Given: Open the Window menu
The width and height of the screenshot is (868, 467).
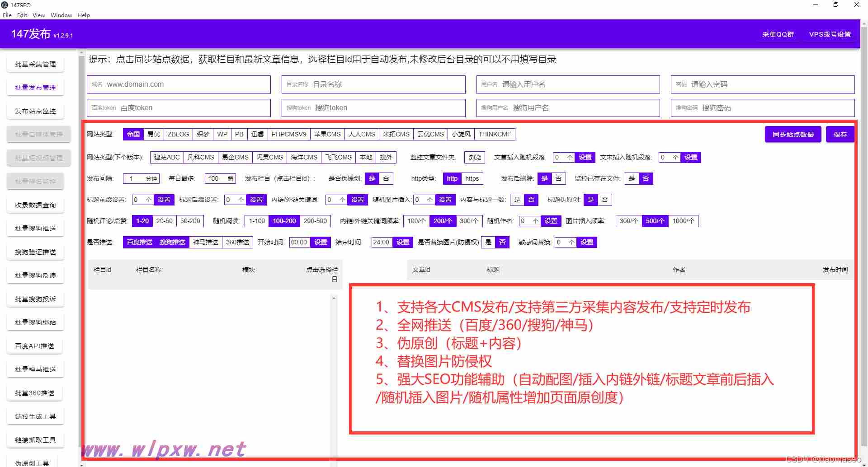Looking at the screenshot, I should click(61, 15).
